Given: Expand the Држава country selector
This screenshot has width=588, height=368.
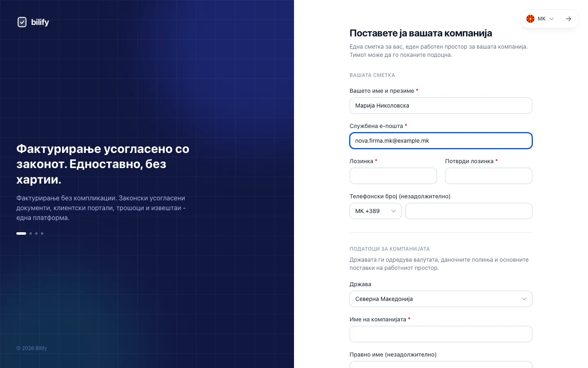Looking at the screenshot, I should pyautogui.click(x=441, y=299).
